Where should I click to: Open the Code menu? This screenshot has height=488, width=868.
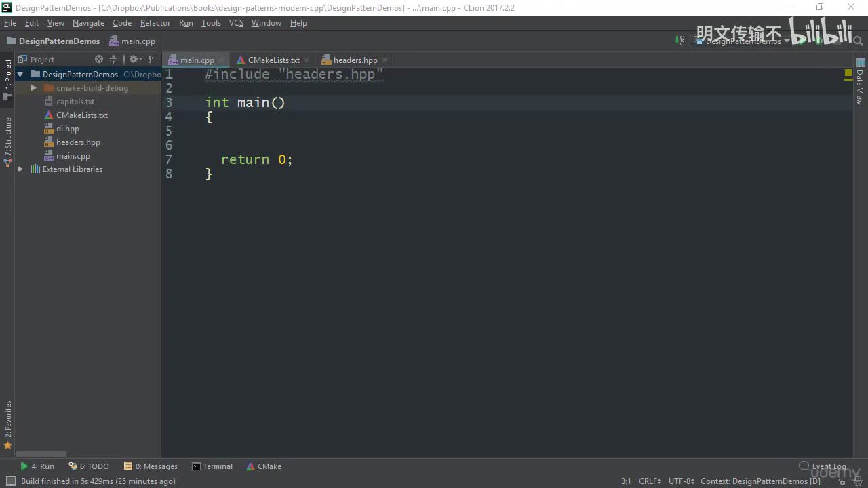122,23
